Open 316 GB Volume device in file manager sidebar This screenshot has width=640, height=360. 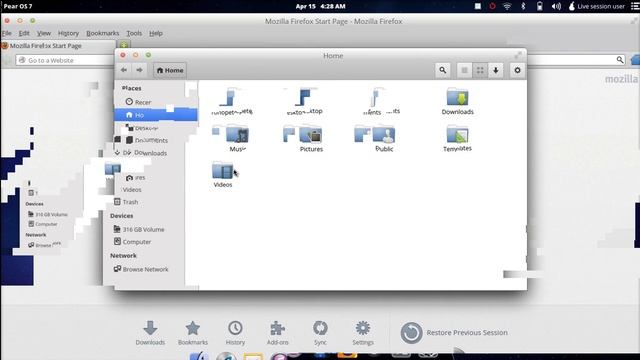(x=139, y=229)
